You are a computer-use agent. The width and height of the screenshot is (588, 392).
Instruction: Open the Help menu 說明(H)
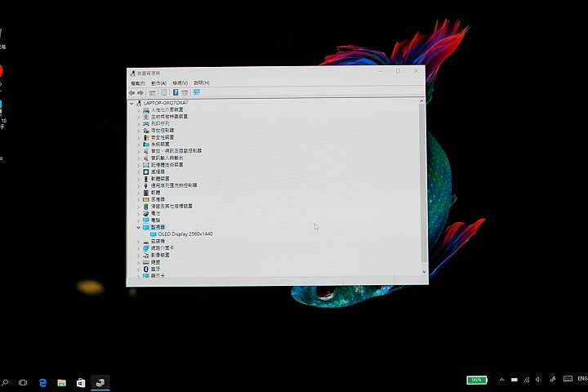[202, 82]
